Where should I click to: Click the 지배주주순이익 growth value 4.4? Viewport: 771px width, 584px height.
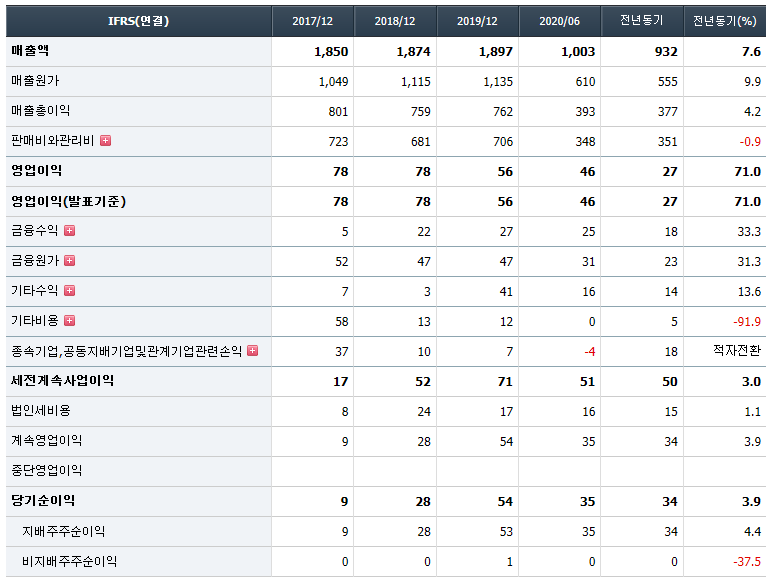click(752, 531)
